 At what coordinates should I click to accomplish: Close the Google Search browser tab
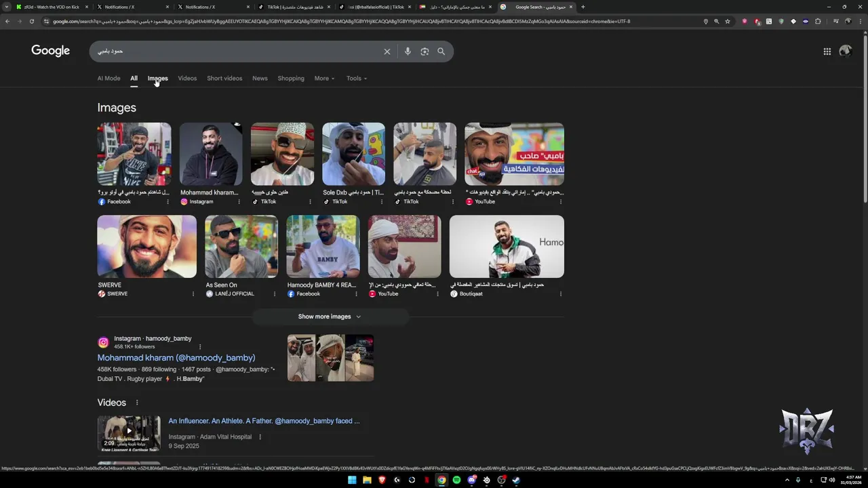pos(571,7)
